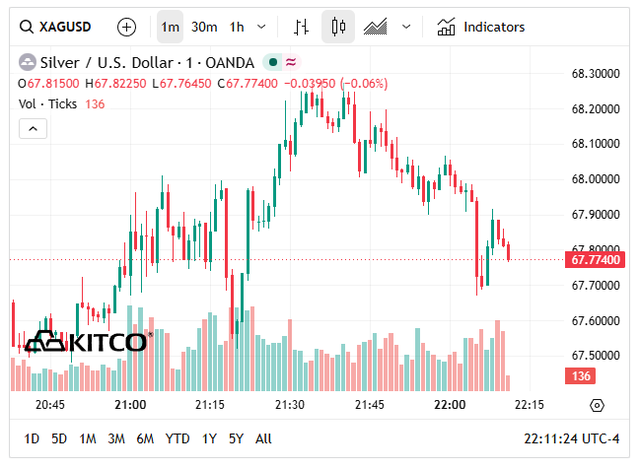
Task: Switch to area chart style
Action: [x=375, y=27]
